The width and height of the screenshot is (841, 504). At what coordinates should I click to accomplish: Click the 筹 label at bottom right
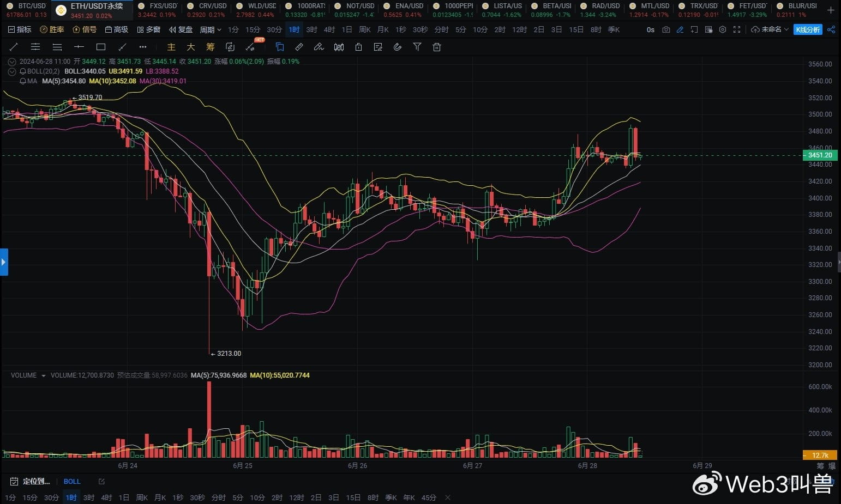click(820, 466)
